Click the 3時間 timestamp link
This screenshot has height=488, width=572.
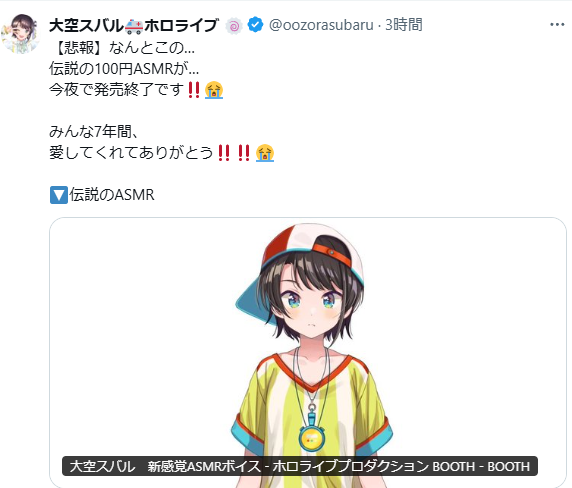(x=404, y=25)
